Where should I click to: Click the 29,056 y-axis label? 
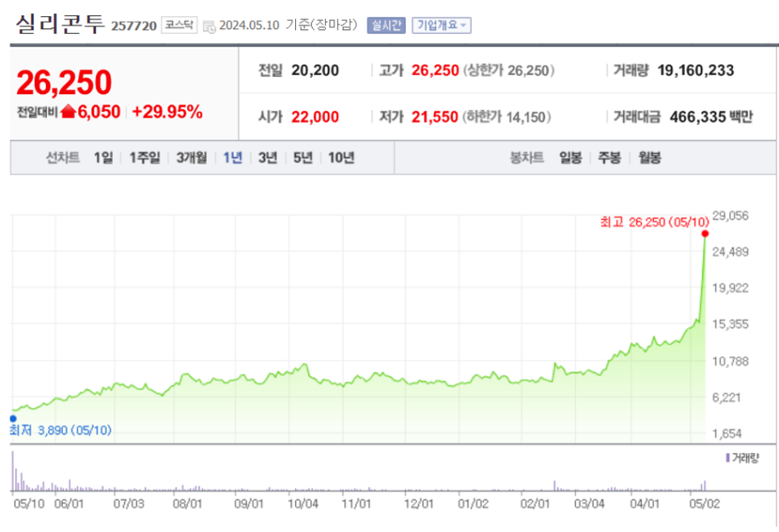point(730,215)
